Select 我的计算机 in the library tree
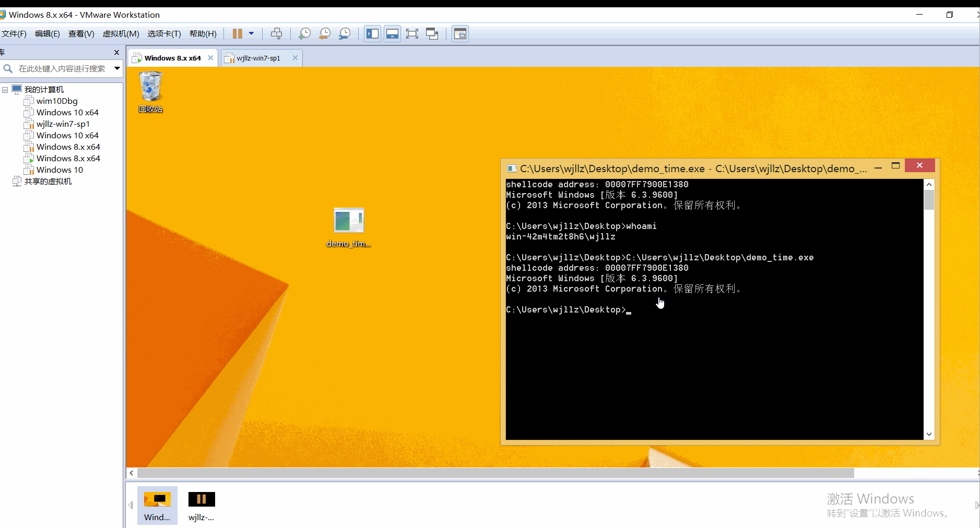Viewport: 980px width, 528px height. coord(44,90)
